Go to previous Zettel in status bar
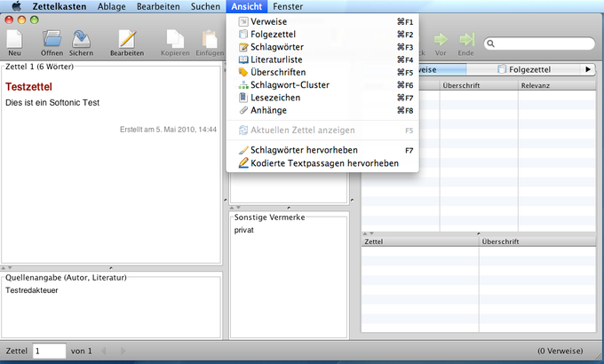 (x=103, y=351)
